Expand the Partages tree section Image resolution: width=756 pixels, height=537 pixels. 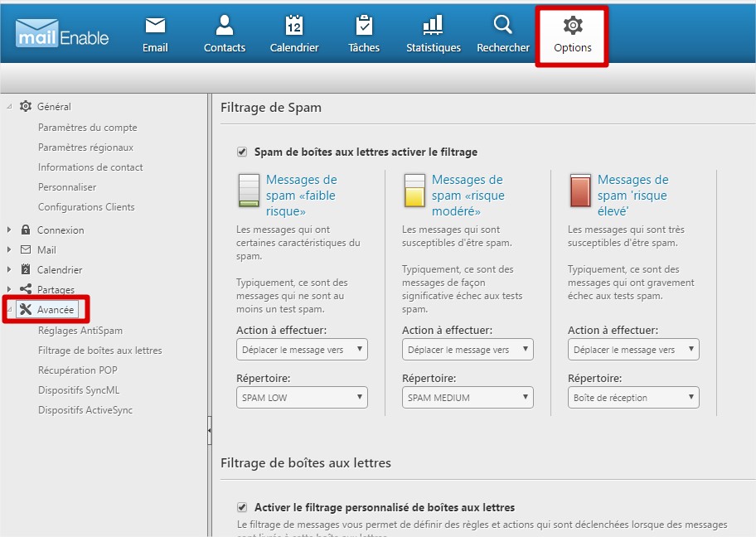coord(9,290)
